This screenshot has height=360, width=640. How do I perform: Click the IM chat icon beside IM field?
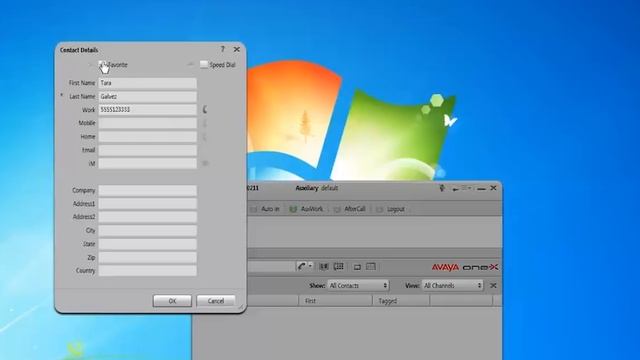[205, 163]
